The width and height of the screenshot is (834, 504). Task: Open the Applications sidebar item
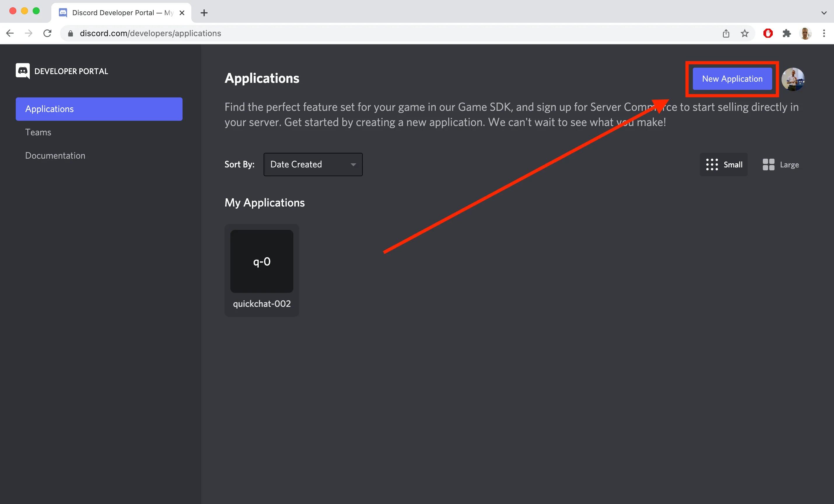(x=99, y=109)
